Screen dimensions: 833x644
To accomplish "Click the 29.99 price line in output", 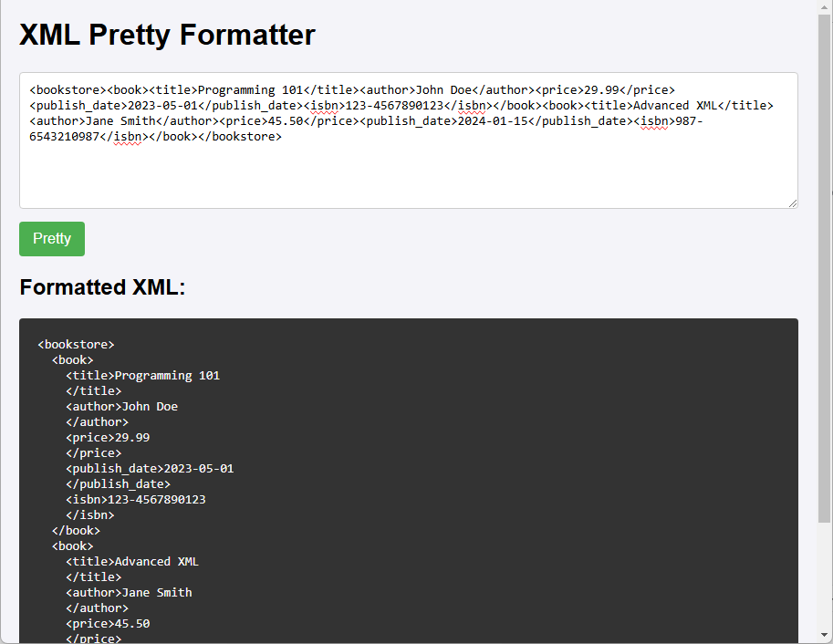I will [108, 437].
